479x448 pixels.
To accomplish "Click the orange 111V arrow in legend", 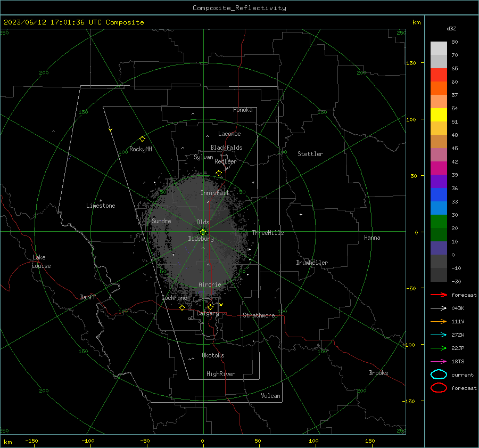I will 439,321.
